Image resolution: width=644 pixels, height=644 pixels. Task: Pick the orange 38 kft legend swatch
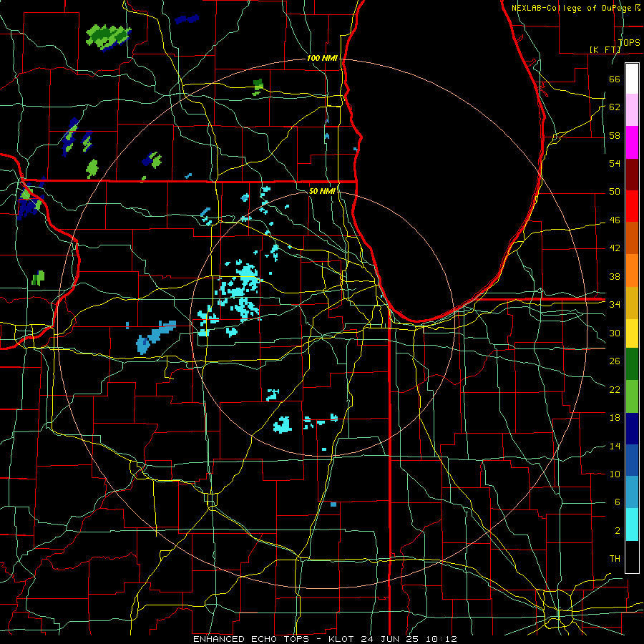(x=632, y=270)
